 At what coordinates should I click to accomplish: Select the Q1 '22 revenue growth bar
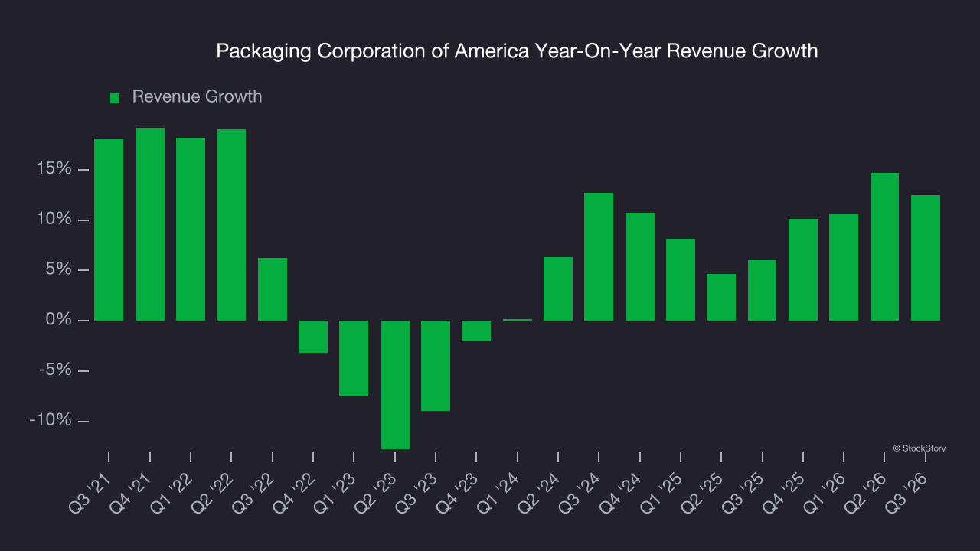pyautogui.click(x=191, y=229)
